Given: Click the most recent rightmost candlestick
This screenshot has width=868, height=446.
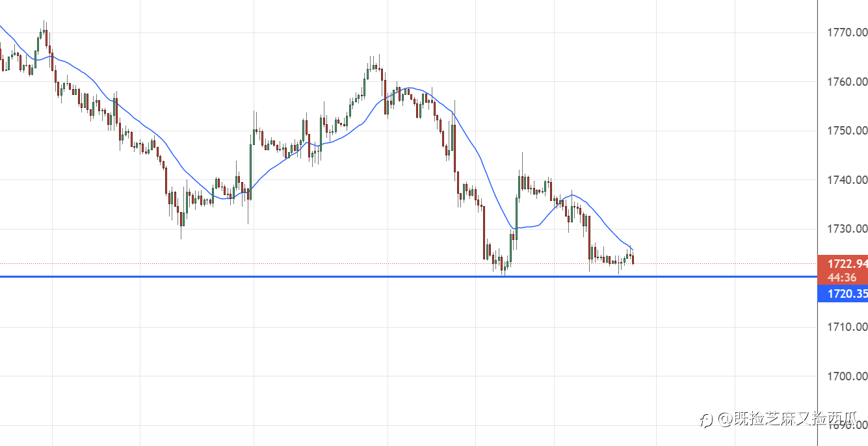Looking at the screenshot, I should tap(633, 260).
